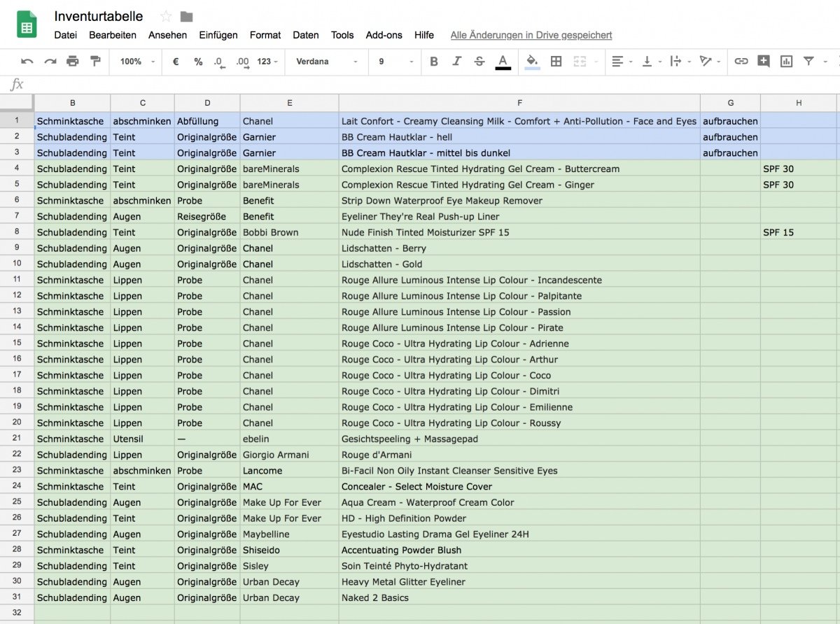Select the paint format roller
The height and width of the screenshot is (624, 840).
pos(95,62)
